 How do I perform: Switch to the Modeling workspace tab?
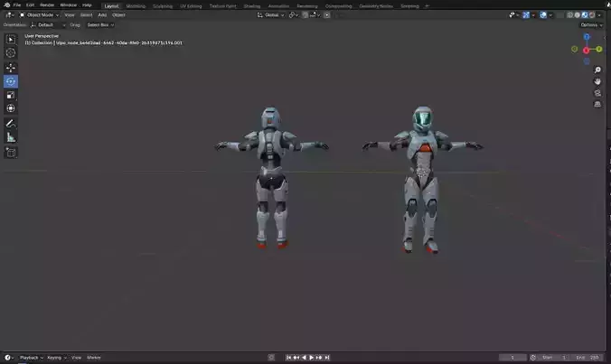tap(136, 6)
